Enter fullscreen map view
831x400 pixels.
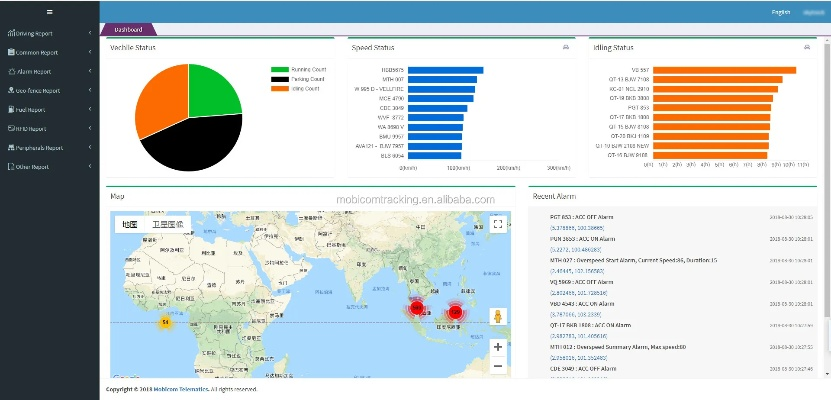[x=497, y=225]
